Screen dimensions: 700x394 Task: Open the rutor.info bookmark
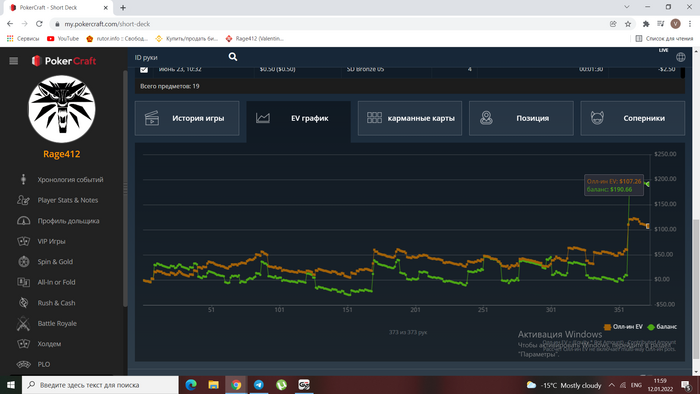pyautogui.click(x=117, y=39)
